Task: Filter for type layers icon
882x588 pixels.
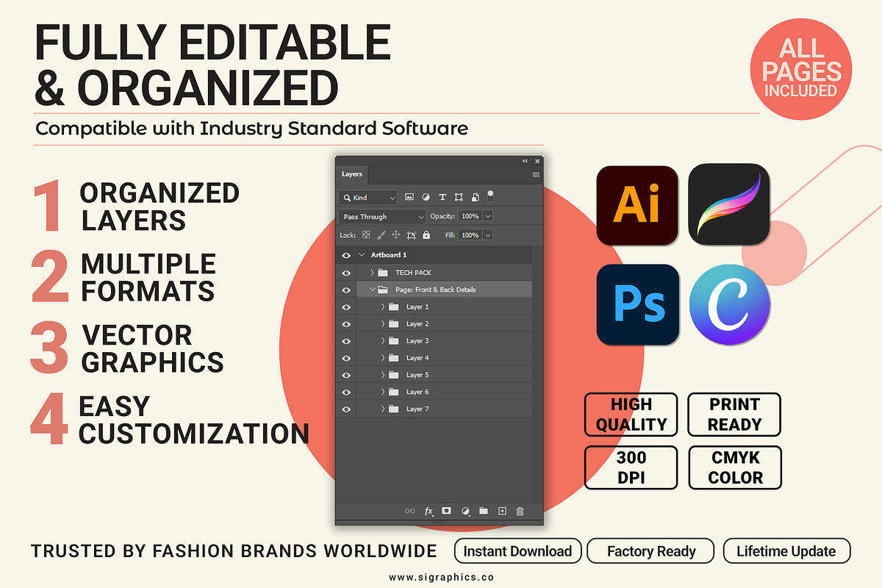Action: click(442, 197)
